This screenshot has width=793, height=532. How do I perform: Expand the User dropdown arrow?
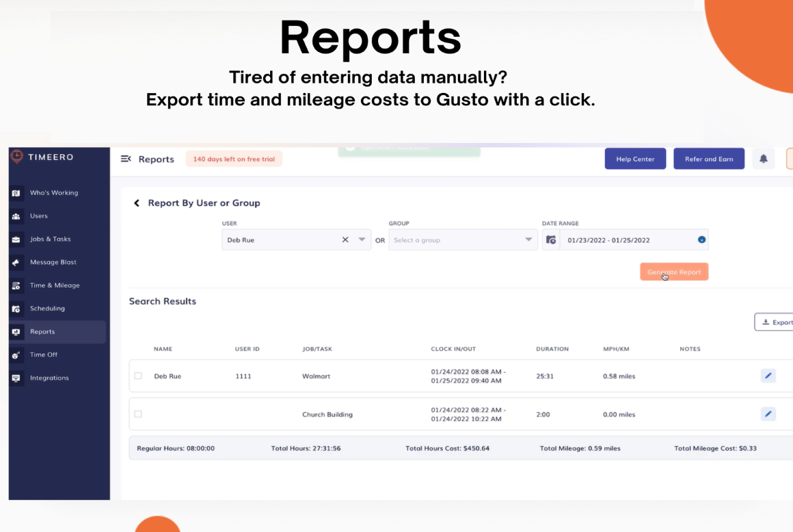(x=362, y=240)
